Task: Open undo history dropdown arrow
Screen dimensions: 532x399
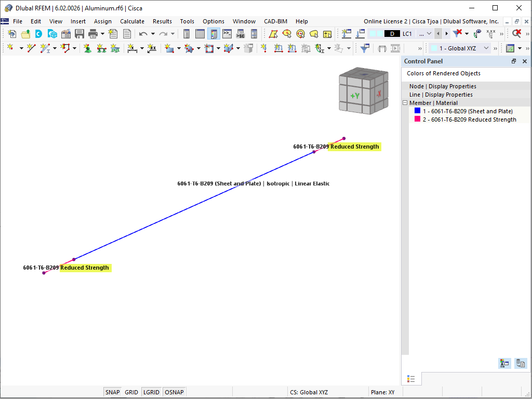Action: (153, 34)
